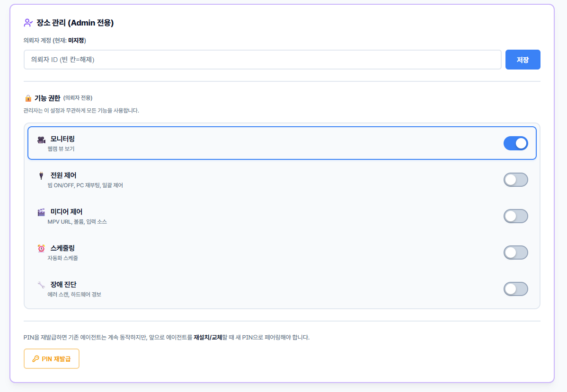567x392 pixels.
Task: Click the alarm clock icon for 스케줄링
Action: point(41,248)
